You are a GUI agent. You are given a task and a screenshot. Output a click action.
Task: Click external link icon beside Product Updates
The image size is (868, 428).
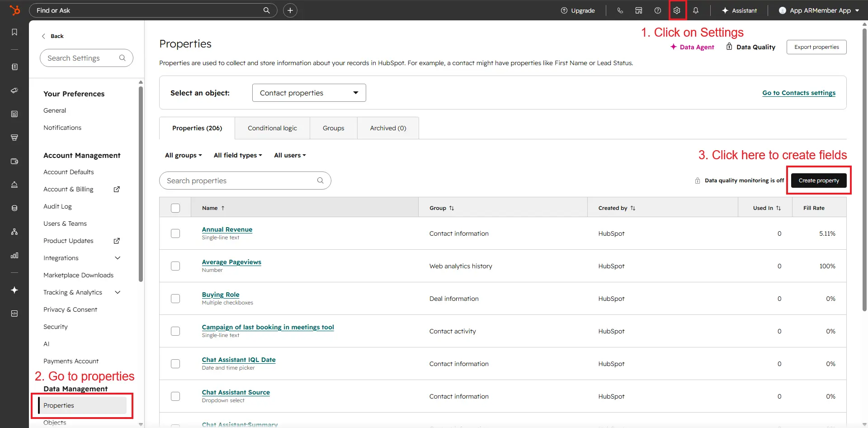[x=117, y=241]
